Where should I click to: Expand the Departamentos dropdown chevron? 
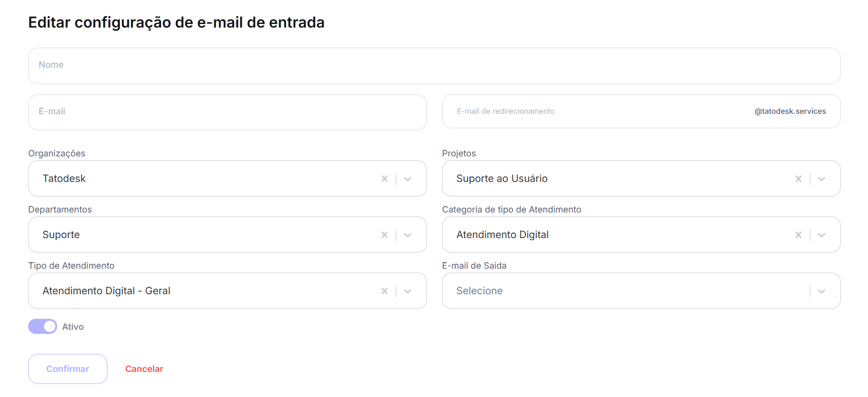pos(407,235)
